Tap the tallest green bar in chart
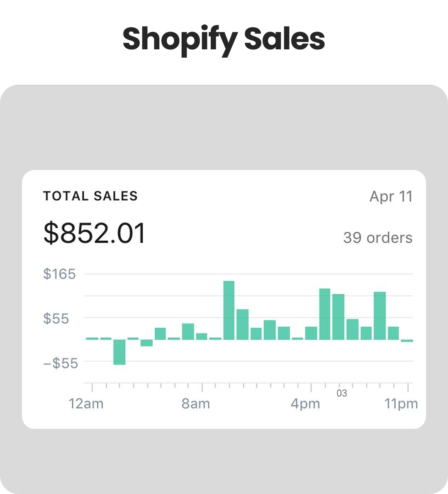Image resolution: width=448 pixels, height=494 pixels. [229, 310]
